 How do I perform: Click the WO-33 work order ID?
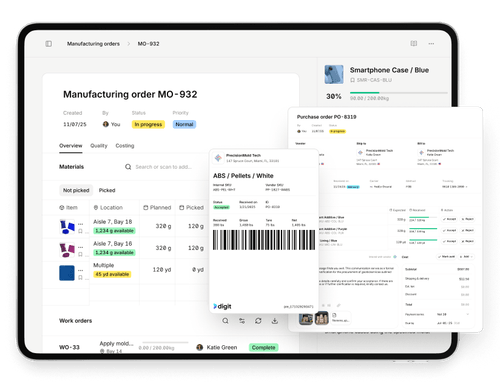click(69, 347)
